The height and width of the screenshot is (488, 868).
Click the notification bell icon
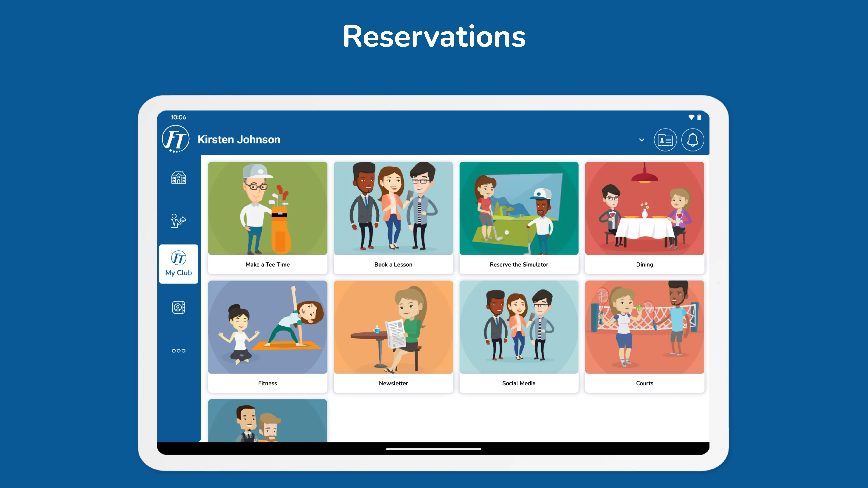pyautogui.click(x=693, y=139)
